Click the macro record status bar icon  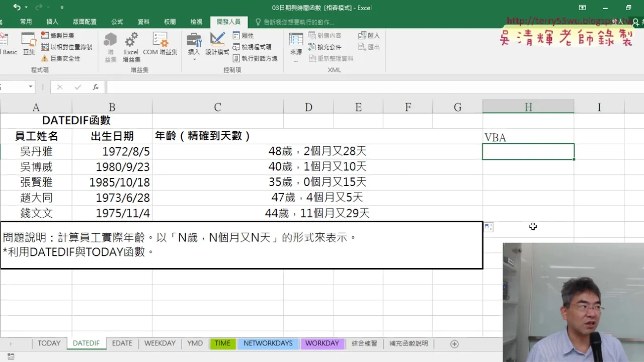(x=11, y=356)
